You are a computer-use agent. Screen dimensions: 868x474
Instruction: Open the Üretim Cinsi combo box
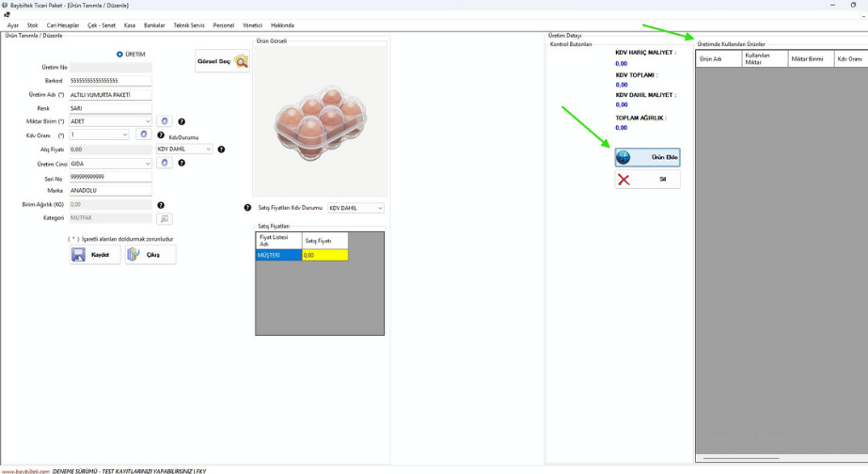coord(148,164)
